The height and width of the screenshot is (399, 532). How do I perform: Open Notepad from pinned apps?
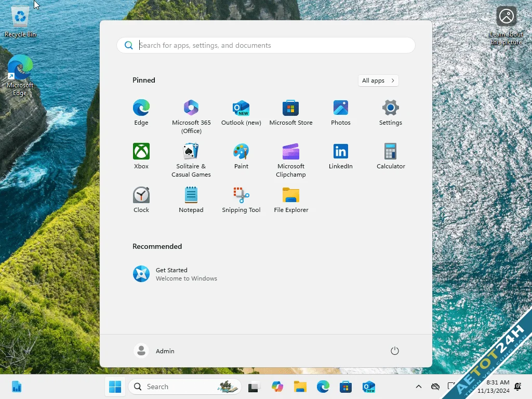click(x=191, y=199)
